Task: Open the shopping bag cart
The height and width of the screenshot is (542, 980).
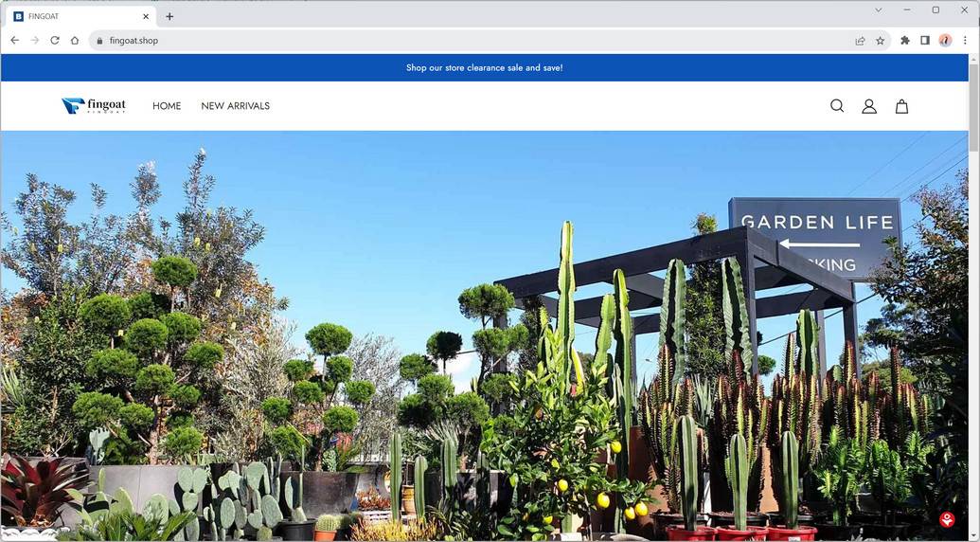Action: point(901,106)
